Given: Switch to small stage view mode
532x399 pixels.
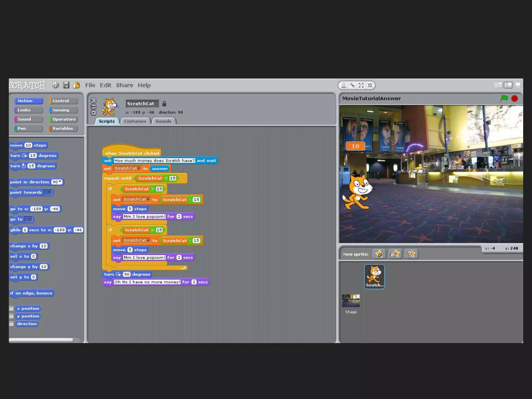Looking at the screenshot, I should click(498, 85).
